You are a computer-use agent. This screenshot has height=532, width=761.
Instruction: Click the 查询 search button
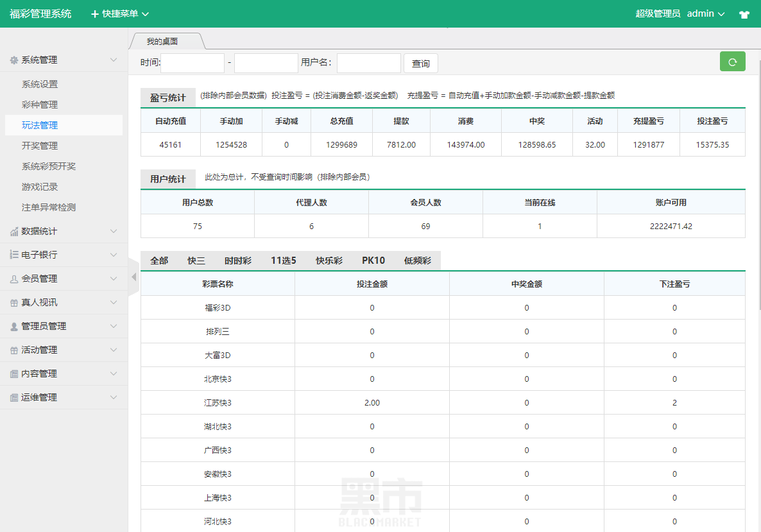point(421,64)
